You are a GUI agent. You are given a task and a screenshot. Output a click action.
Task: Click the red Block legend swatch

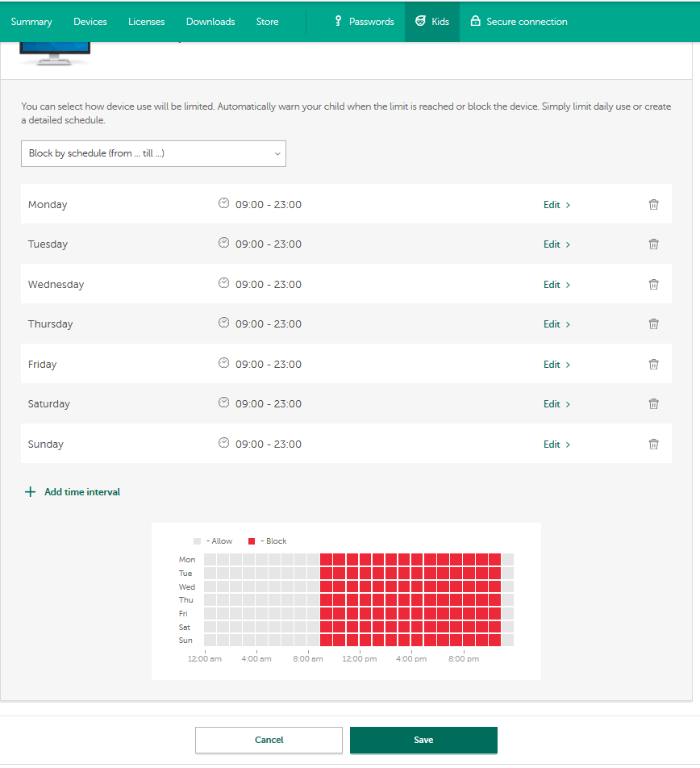pyautogui.click(x=252, y=541)
